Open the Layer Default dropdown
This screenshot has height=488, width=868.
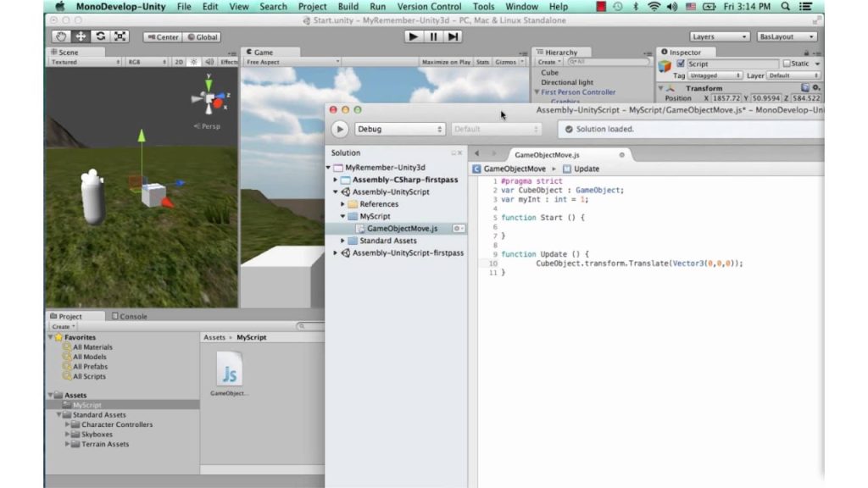[793, 75]
